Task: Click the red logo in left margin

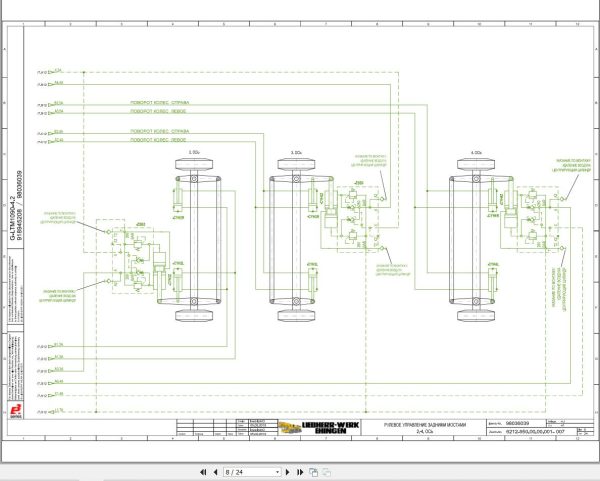Action: point(16,411)
